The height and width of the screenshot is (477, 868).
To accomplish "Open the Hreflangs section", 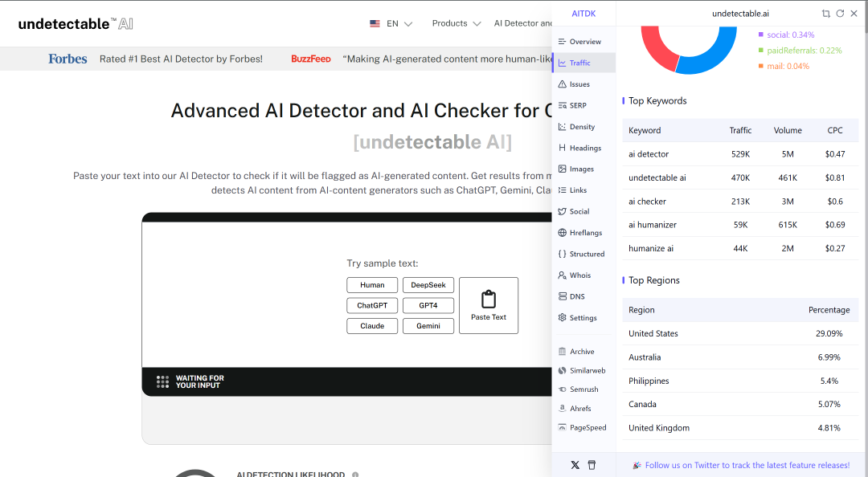I will click(x=584, y=233).
